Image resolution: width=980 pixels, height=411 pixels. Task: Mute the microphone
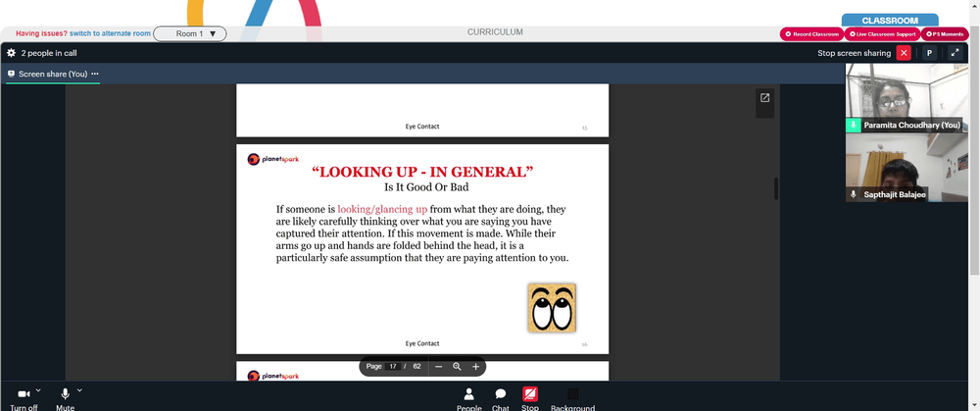pyautogui.click(x=65, y=399)
